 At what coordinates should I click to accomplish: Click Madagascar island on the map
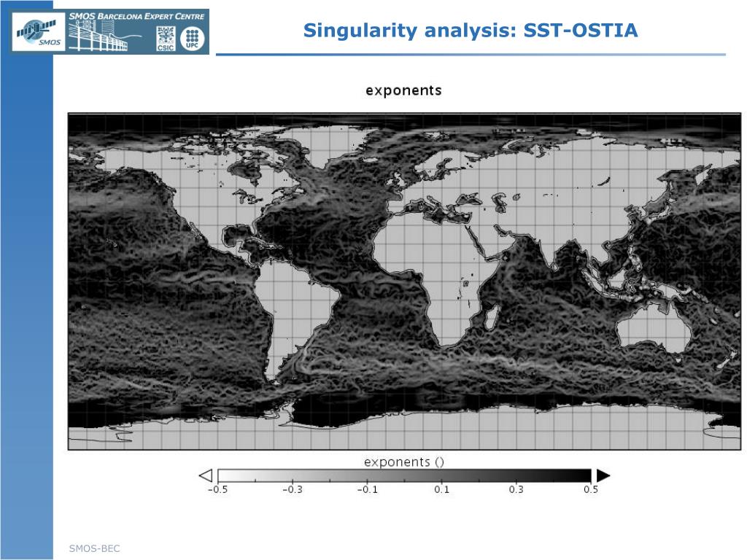click(x=492, y=318)
